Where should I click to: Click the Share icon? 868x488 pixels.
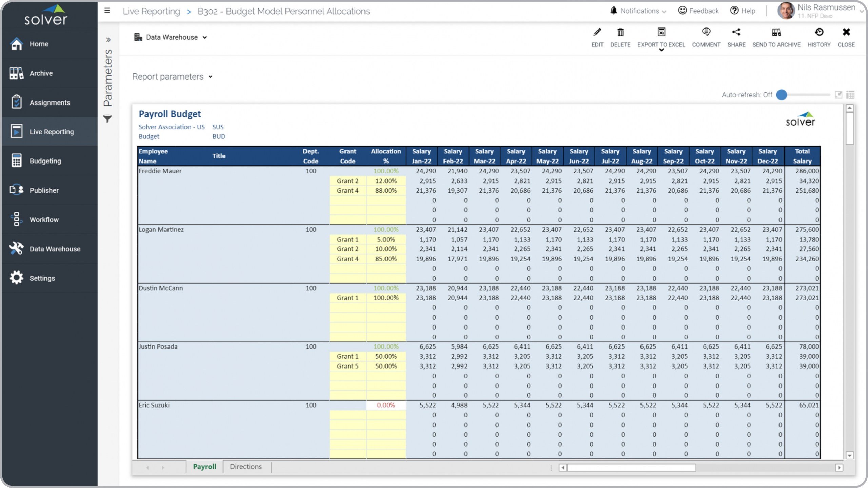point(736,33)
